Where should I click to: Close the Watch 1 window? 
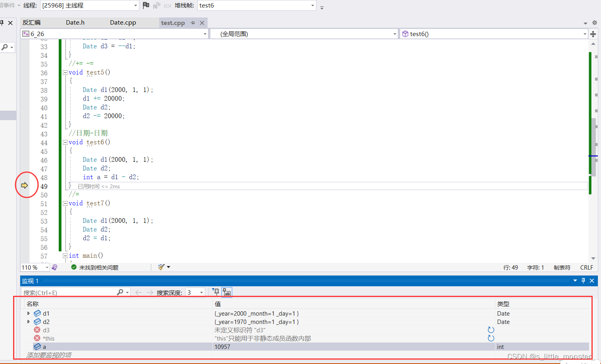[x=592, y=281]
